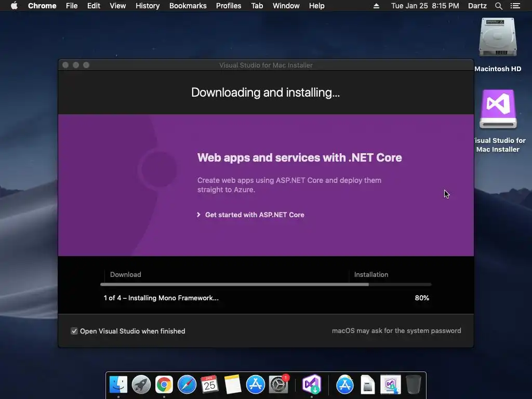Open the Edit menu
Viewport: 532px width, 399px height.
point(94,6)
